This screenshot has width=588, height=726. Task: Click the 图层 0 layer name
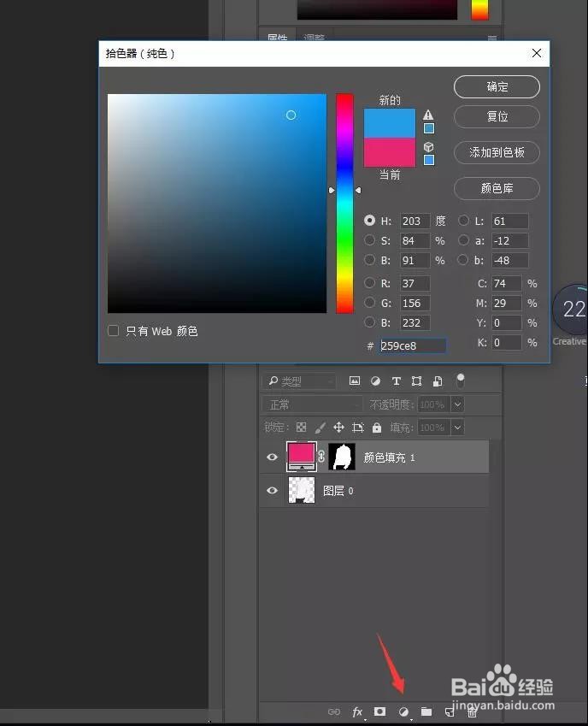(x=338, y=491)
